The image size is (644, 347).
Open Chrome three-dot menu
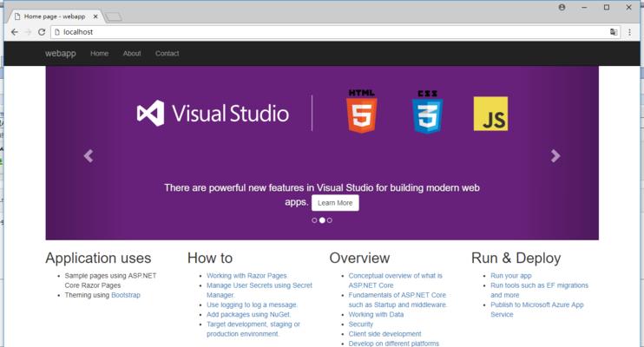[629, 32]
